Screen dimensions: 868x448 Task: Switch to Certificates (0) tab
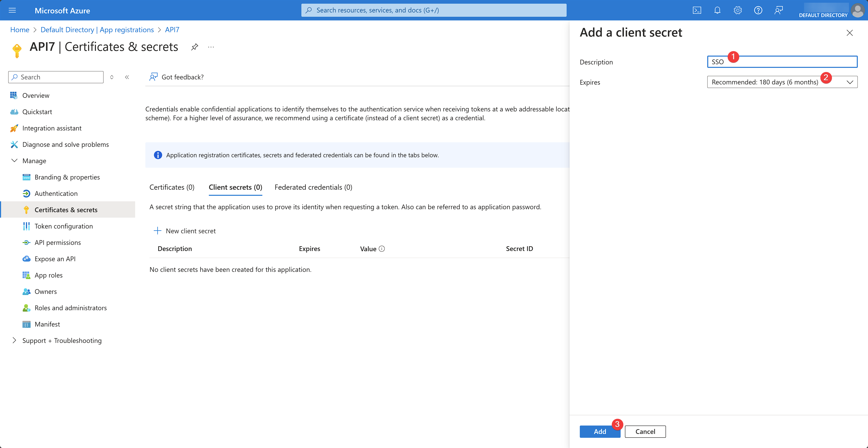pos(172,187)
